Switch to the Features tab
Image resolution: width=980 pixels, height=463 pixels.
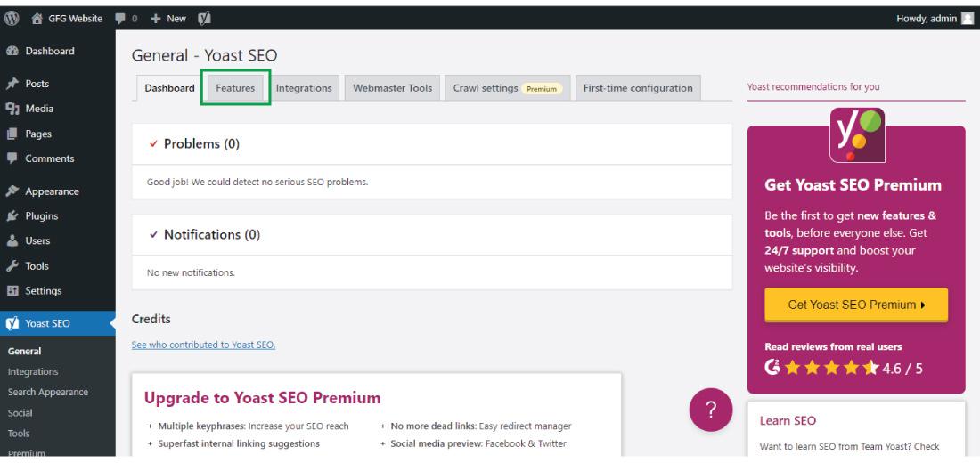(x=235, y=88)
